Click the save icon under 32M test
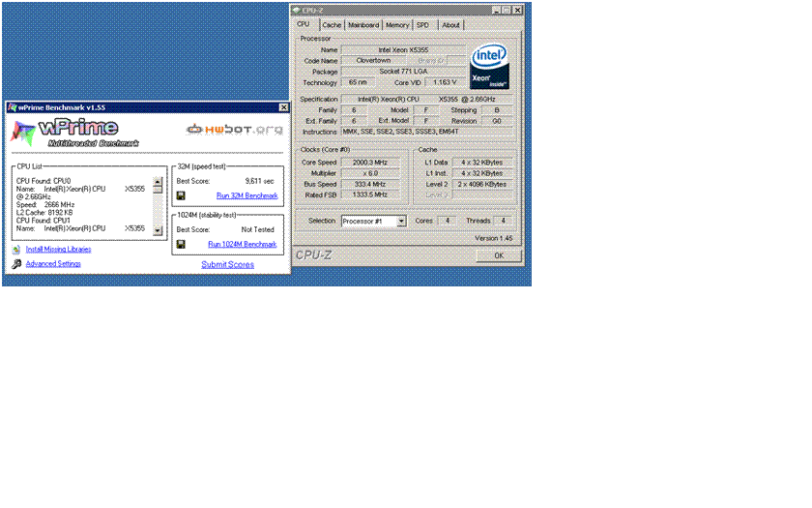Viewport: 812px width, 508px height. click(x=181, y=195)
